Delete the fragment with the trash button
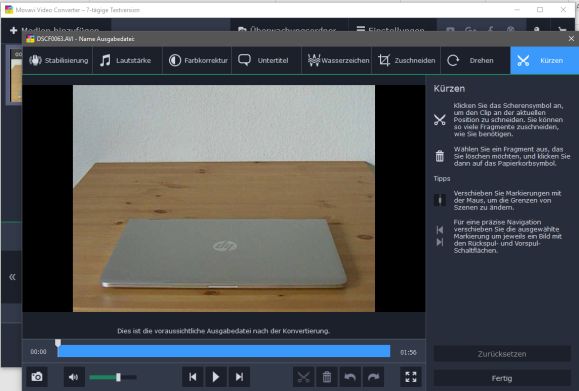579x391 pixels. 327,377
